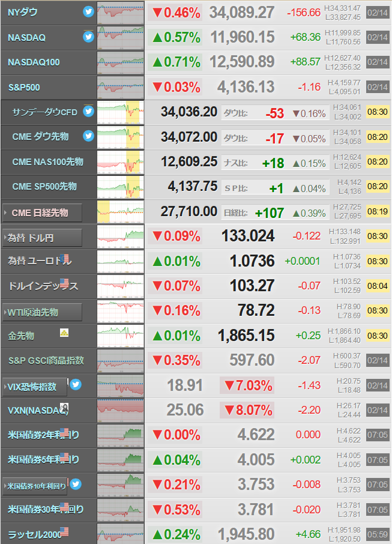The height and width of the screenshot is (544, 392).
Task: Click the flag icon on 為替 ユーロドル
Action: pyautogui.click(x=64, y=258)
